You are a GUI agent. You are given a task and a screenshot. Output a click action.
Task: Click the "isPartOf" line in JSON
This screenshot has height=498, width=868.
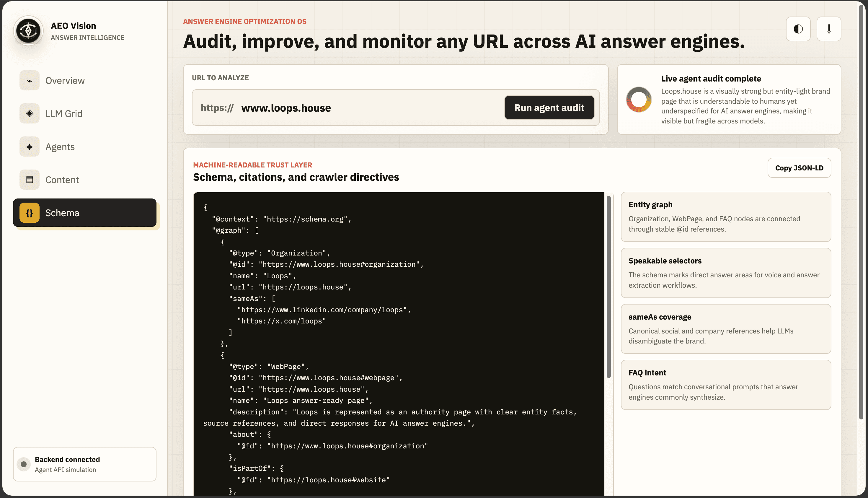(256, 468)
